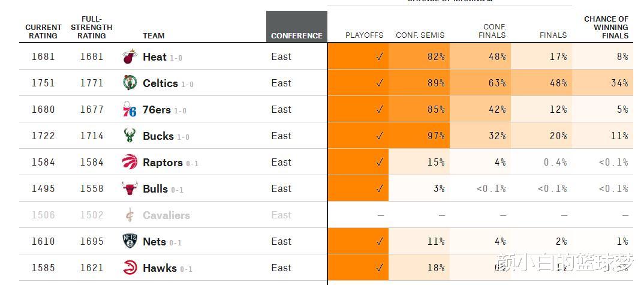
Task: Sort by Chance of Winning Finals
Action: coord(606,27)
